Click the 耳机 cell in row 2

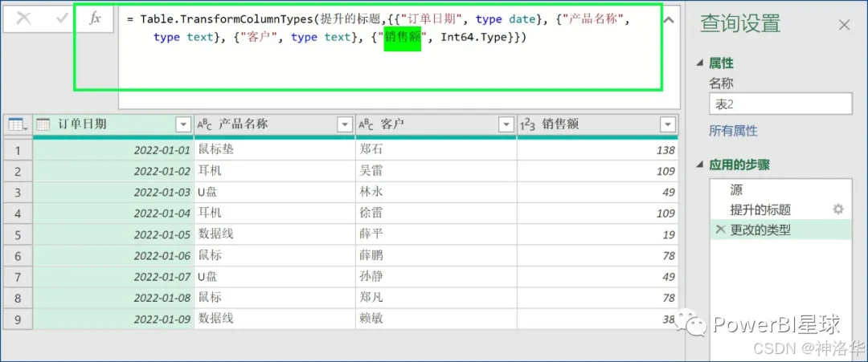point(275,171)
